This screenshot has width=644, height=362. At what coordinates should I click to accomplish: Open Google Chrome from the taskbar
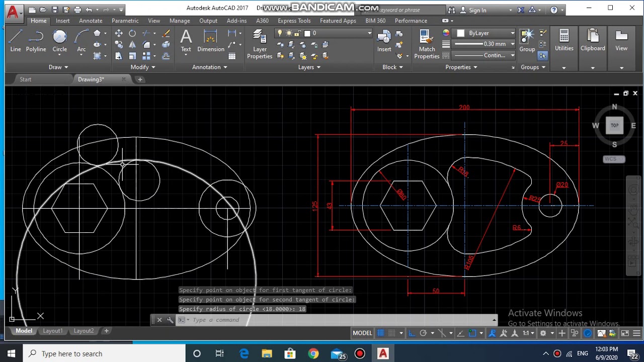pyautogui.click(x=313, y=354)
